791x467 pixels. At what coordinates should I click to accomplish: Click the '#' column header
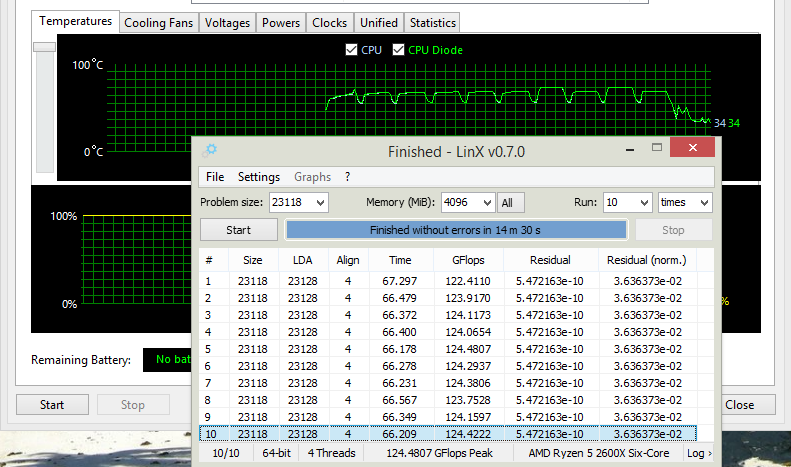tap(213, 260)
